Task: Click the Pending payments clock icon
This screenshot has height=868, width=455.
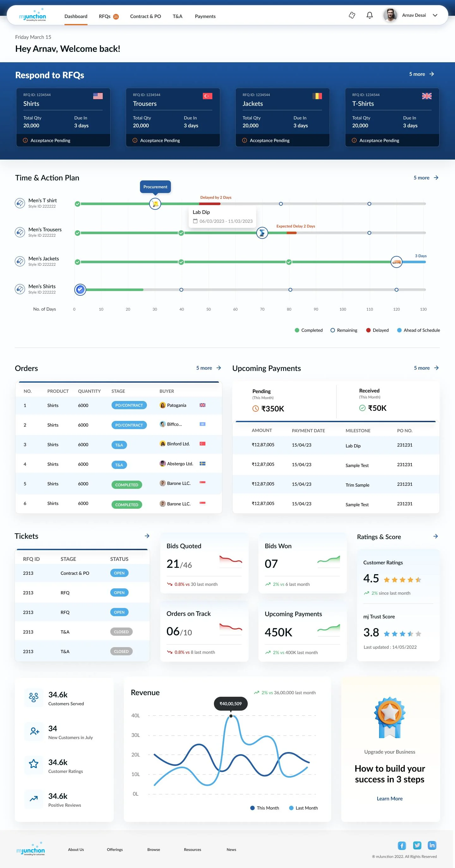Action: point(256,409)
